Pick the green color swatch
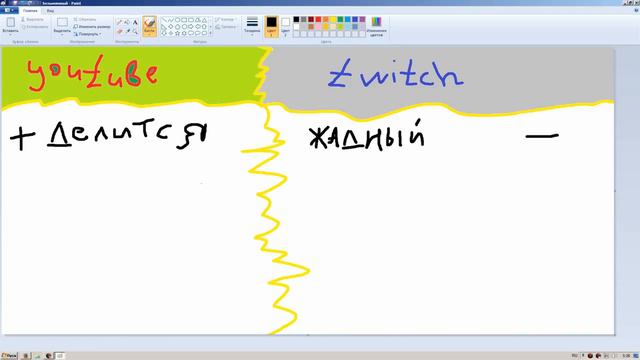The width and height of the screenshot is (640, 360). pyautogui.click(x=340, y=19)
